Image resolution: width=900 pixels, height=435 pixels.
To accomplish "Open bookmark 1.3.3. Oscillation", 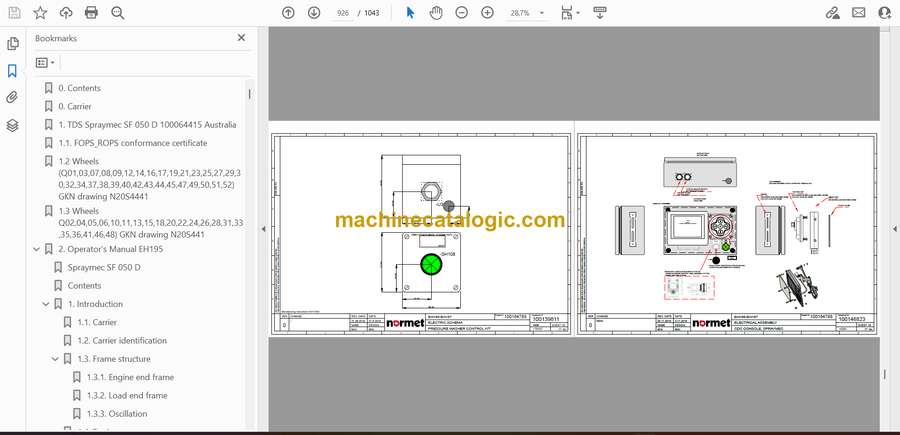I will [117, 414].
